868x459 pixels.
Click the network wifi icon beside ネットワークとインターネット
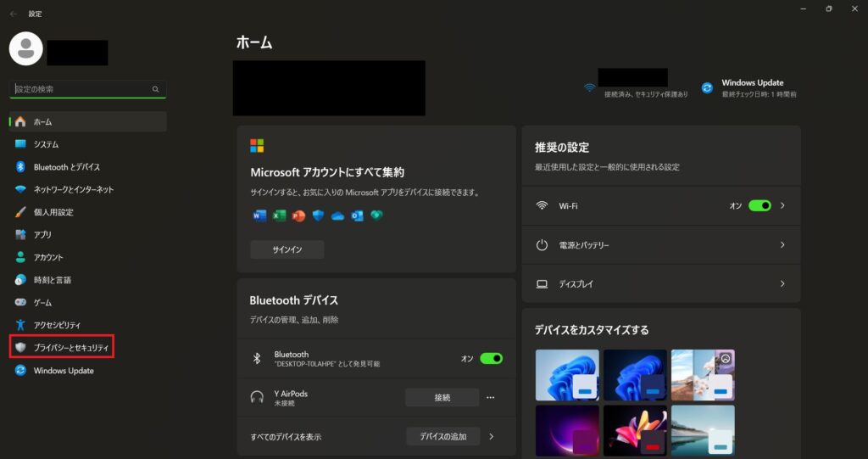pos(20,189)
